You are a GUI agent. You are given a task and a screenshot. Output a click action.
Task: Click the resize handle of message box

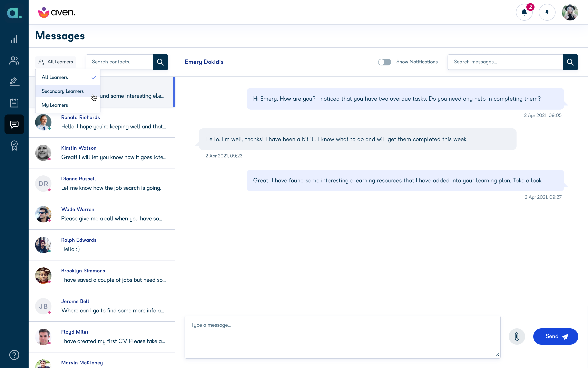[x=497, y=355]
